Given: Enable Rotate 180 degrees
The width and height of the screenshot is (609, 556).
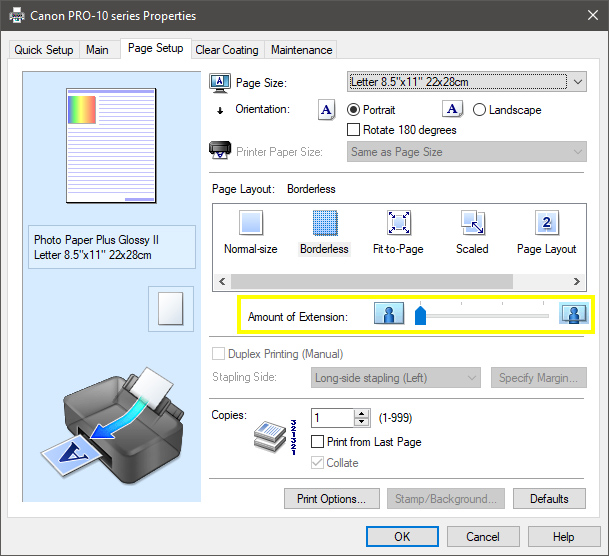Looking at the screenshot, I should (354, 130).
